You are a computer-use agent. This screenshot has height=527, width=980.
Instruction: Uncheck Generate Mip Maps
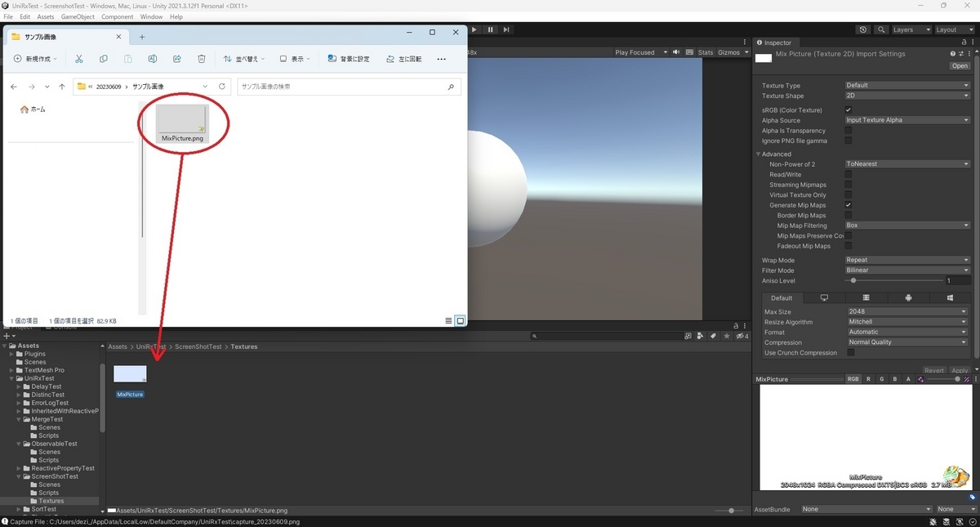pyautogui.click(x=848, y=205)
